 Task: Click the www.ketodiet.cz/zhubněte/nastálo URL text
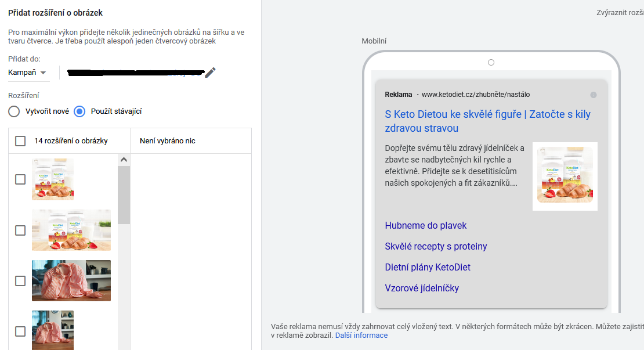click(476, 95)
